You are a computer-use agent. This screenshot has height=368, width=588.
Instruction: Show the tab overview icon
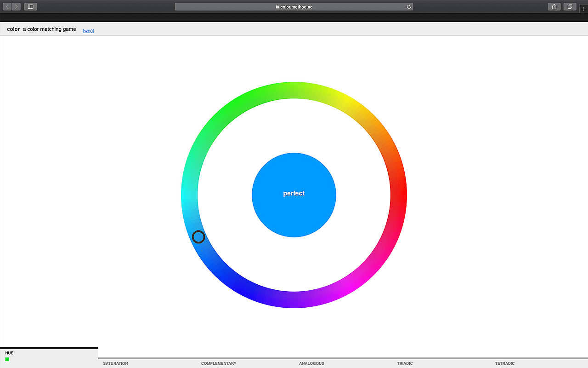pyautogui.click(x=570, y=7)
